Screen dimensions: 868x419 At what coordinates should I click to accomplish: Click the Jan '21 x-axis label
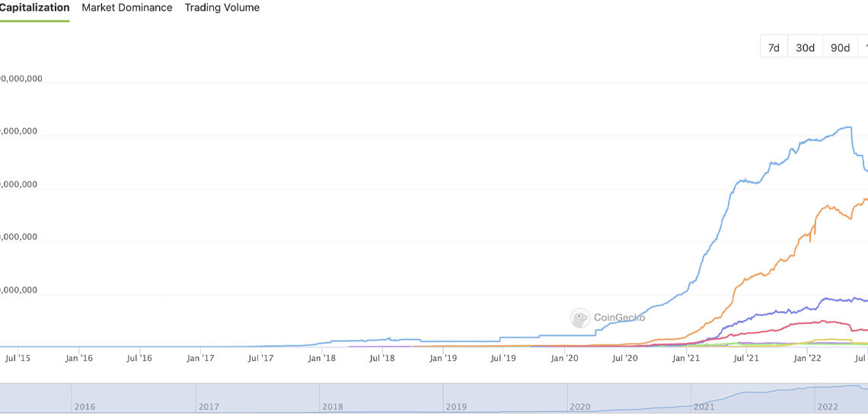point(687,357)
